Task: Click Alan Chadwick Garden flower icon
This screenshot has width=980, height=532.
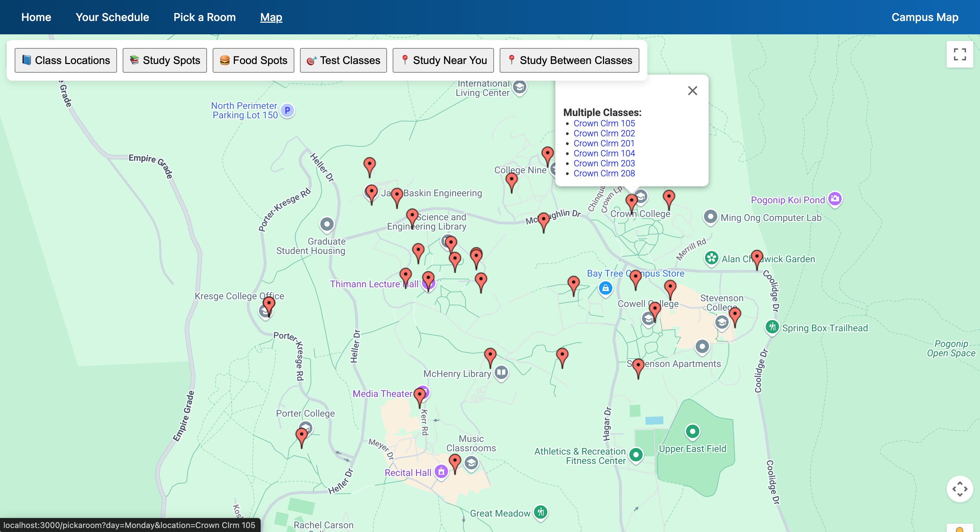Action: tap(711, 258)
